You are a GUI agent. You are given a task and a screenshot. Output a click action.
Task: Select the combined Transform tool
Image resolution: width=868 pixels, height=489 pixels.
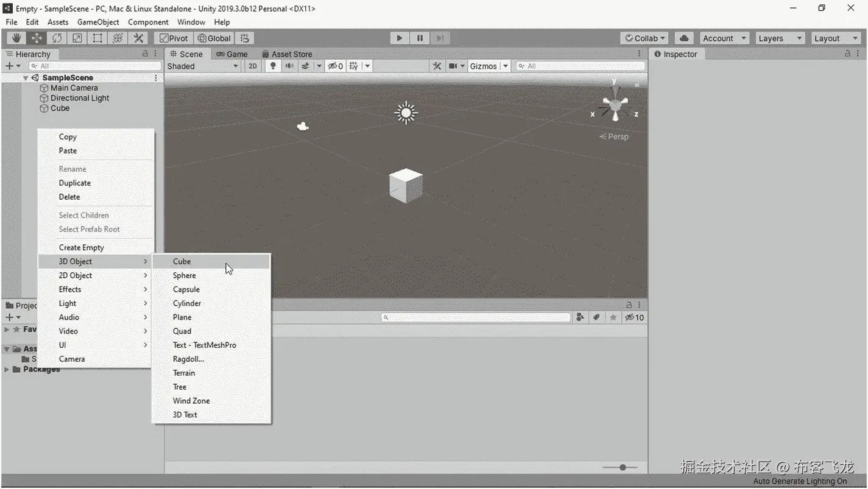point(118,38)
